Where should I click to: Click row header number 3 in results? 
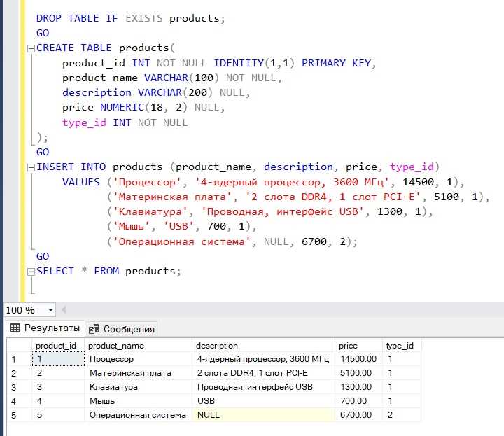pyautogui.click(x=20, y=387)
